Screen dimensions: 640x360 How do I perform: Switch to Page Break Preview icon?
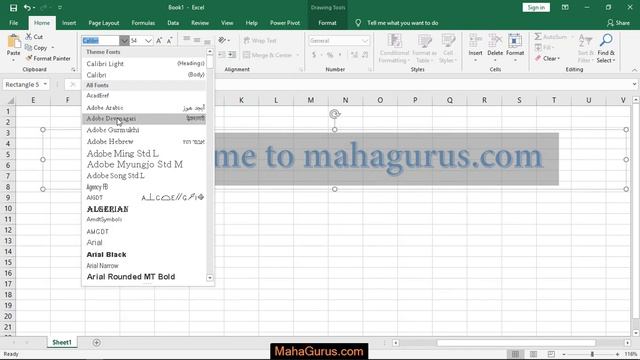point(551,354)
